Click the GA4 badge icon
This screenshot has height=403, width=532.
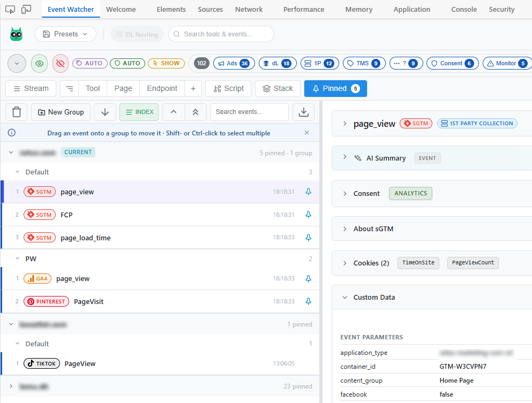[38, 279]
